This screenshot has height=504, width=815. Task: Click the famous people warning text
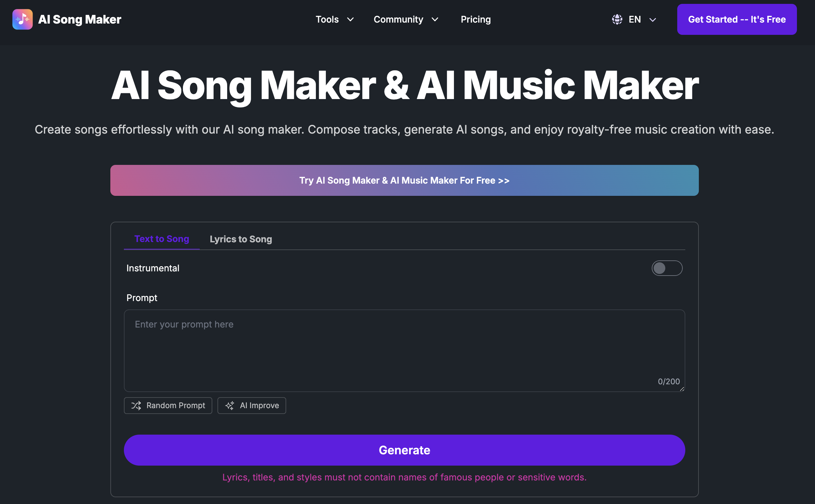(x=404, y=477)
